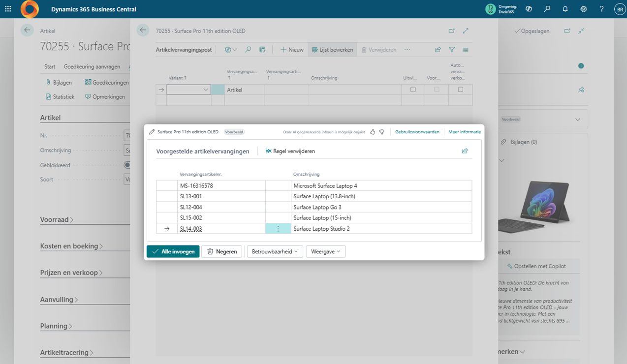Select the SL13-001 replacement item cell
Image resolution: width=627 pixels, height=364 pixels.
point(221,196)
